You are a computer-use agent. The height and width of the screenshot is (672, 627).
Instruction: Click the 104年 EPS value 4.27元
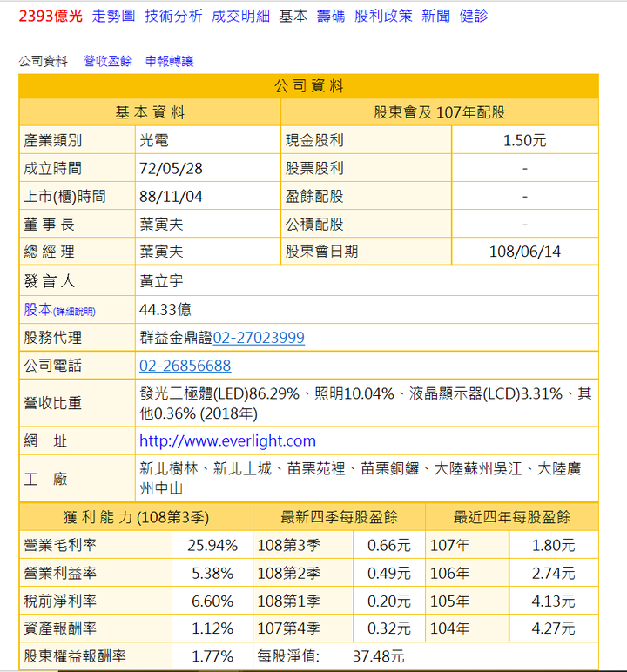(x=553, y=628)
